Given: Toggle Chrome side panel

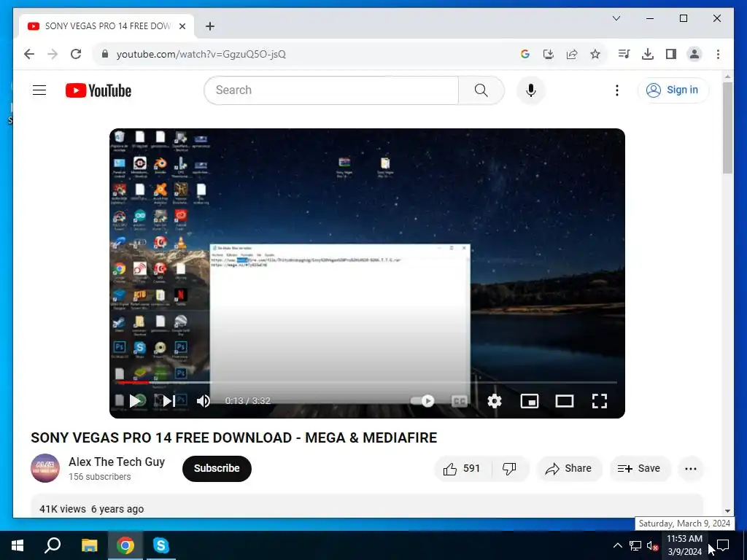Looking at the screenshot, I should click(x=671, y=54).
